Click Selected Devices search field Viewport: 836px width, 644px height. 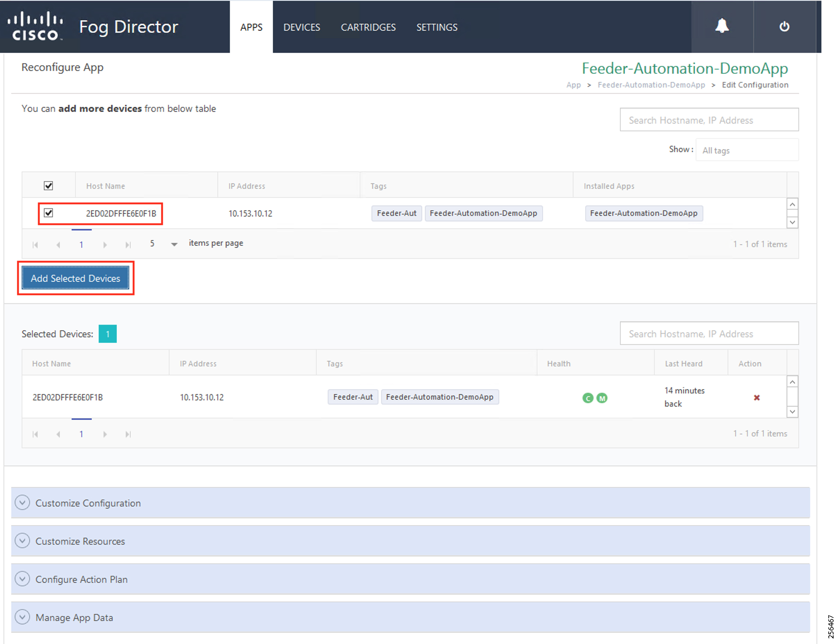coord(709,333)
